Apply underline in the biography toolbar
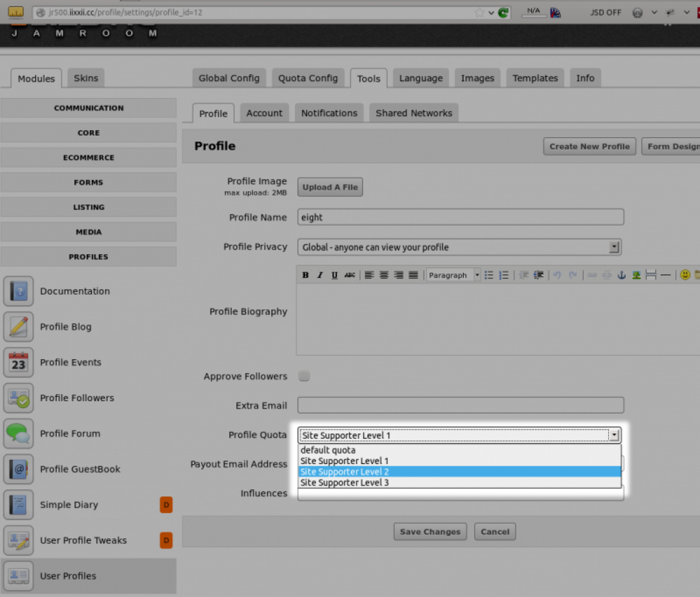 coord(334,275)
